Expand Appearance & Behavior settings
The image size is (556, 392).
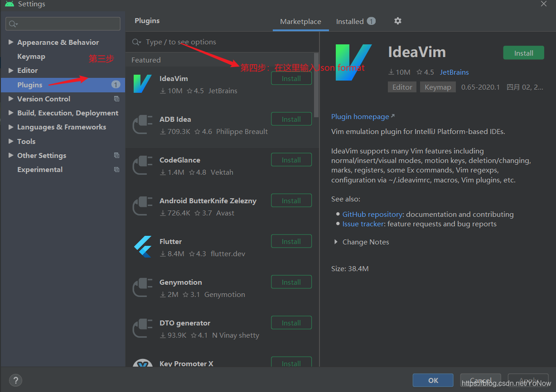(x=11, y=42)
